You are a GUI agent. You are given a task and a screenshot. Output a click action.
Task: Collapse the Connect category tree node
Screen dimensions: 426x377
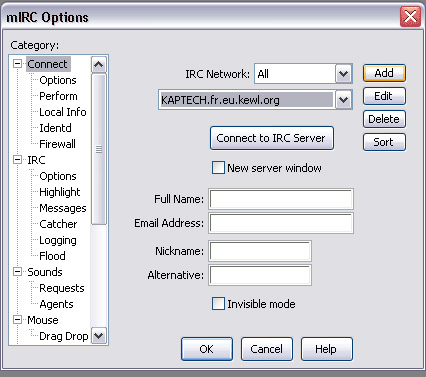tap(17, 64)
